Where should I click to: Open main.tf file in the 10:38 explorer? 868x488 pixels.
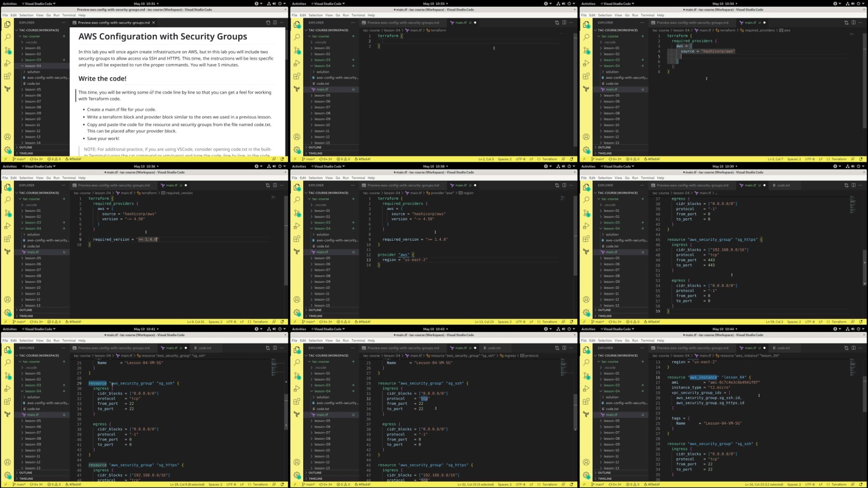[x=322, y=252]
